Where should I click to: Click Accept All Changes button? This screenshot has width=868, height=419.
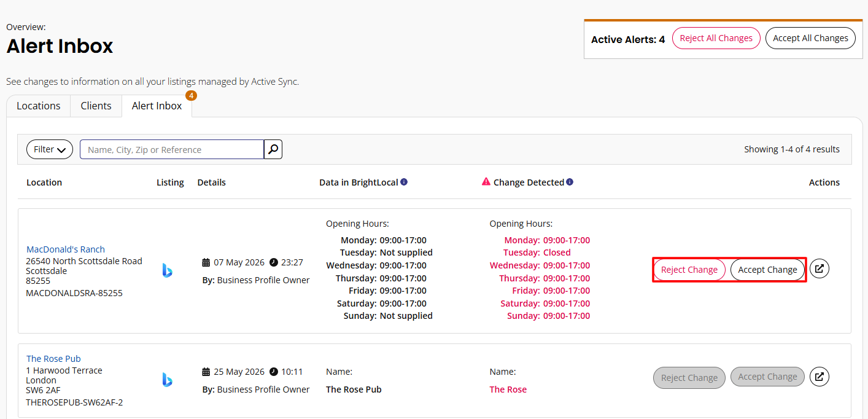tap(810, 38)
